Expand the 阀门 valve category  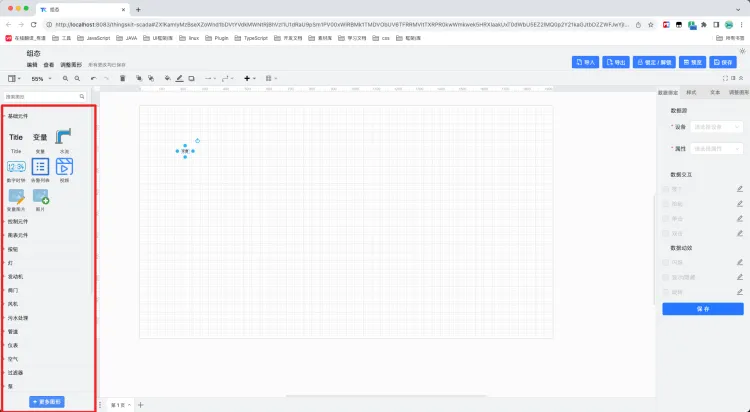(x=12, y=290)
